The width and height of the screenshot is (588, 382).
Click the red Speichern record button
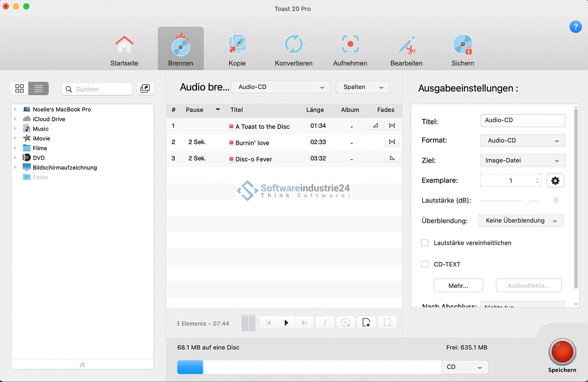click(562, 352)
